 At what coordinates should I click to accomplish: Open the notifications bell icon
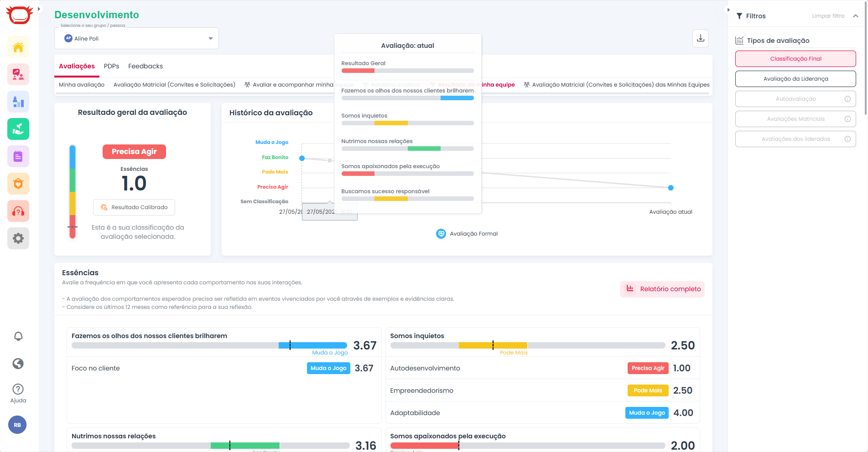(x=18, y=336)
